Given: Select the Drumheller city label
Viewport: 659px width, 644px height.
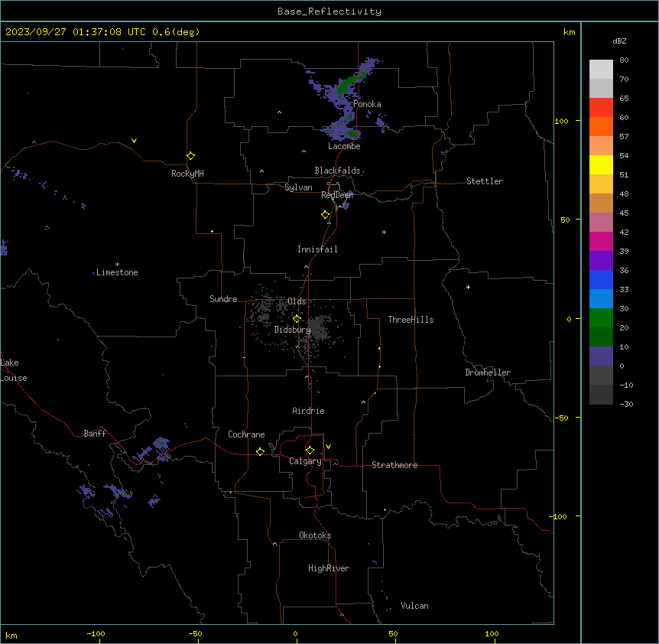Looking at the screenshot, I should [488, 372].
